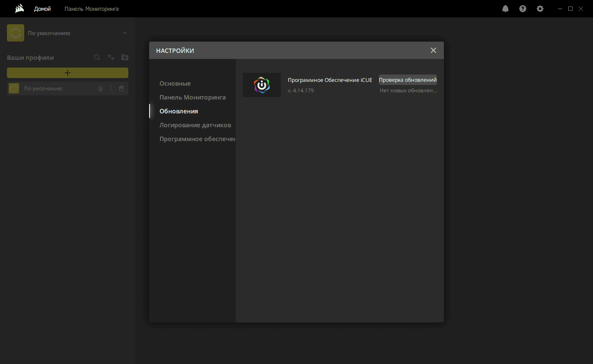Viewport: 593px width, 364px height.
Task: Close the НАСТРОЙКИ dialog
Action: [433, 50]
